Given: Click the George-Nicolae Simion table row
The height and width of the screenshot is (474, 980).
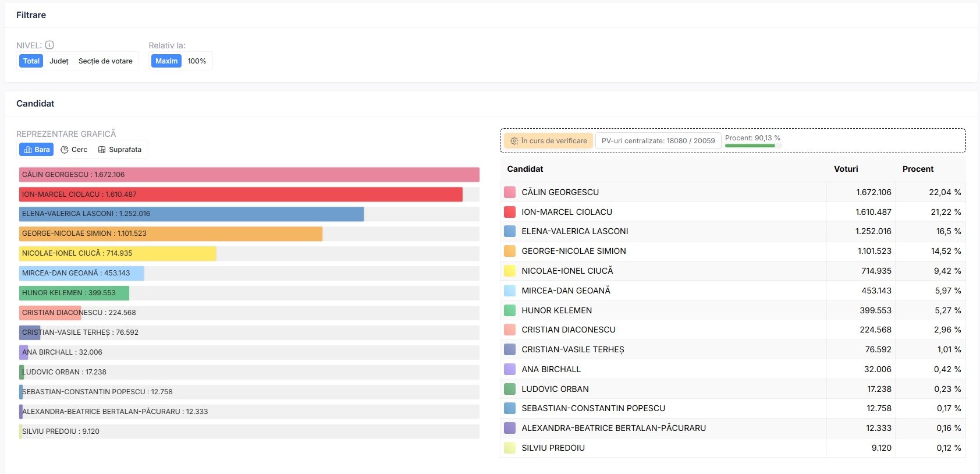Looking at the screenshot, I should click(x=733, y=251).
